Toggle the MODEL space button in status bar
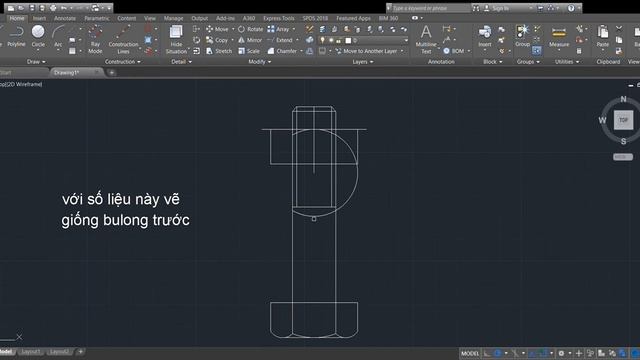Viewport: 640px width, 360px height. click(x=470, y=353)
